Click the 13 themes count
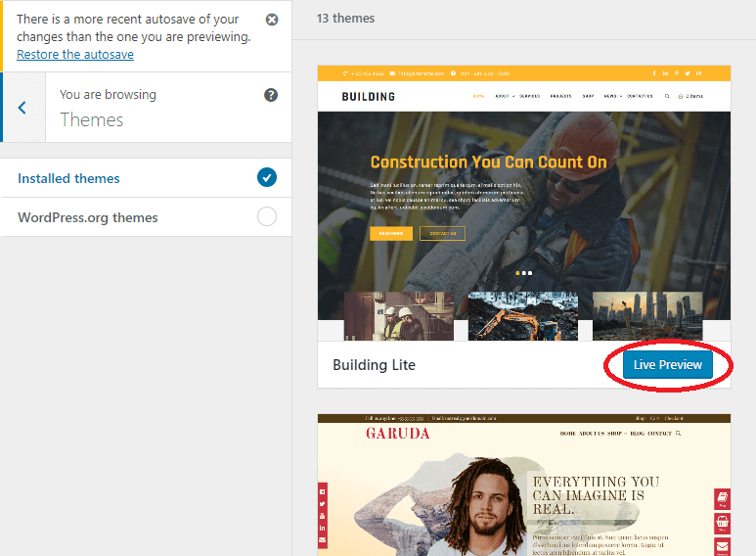The width and height of the screenshot is (756, 556). [345, 19]
